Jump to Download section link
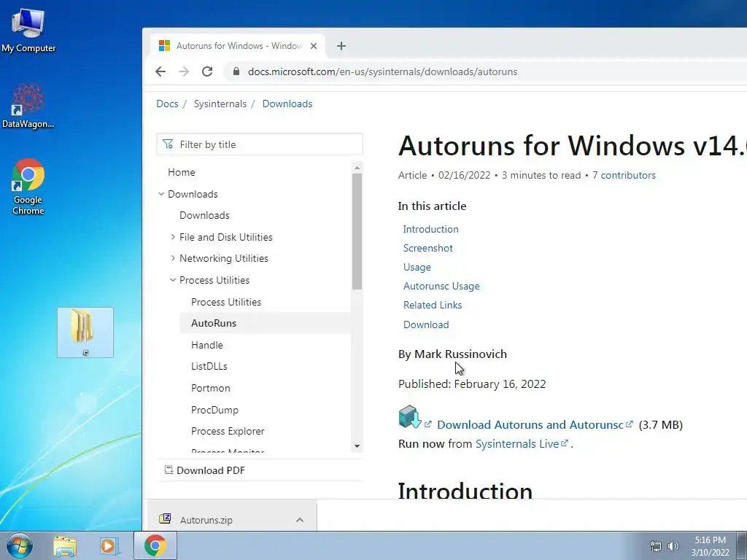Viewport: 747px width, 560px height. point(426,324)
